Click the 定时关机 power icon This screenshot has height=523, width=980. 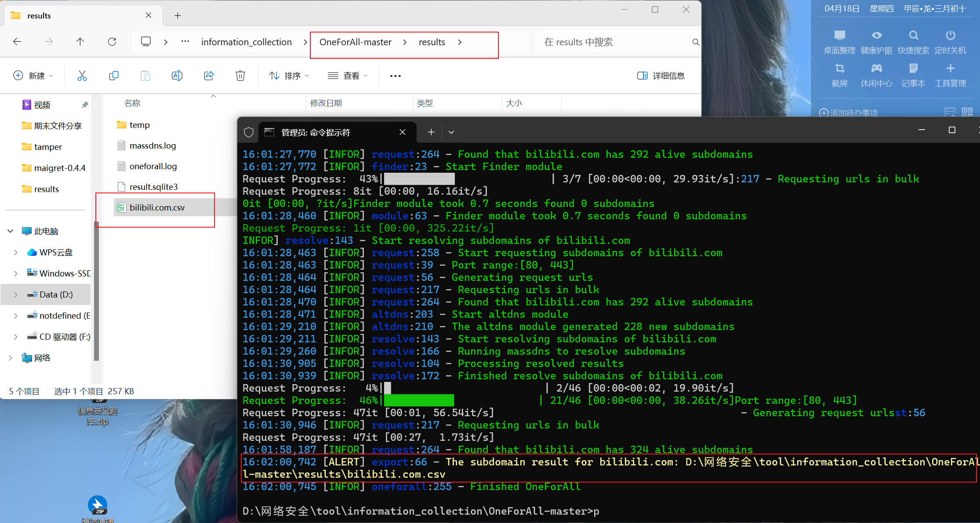click(x=950, y=36)
